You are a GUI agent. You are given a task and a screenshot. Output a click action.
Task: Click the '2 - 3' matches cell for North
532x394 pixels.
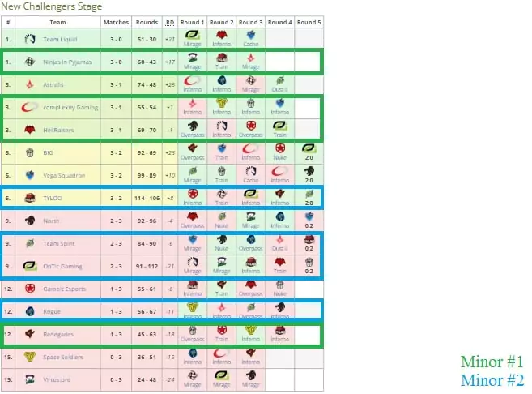pyautogui.click(x=116, y=221)
